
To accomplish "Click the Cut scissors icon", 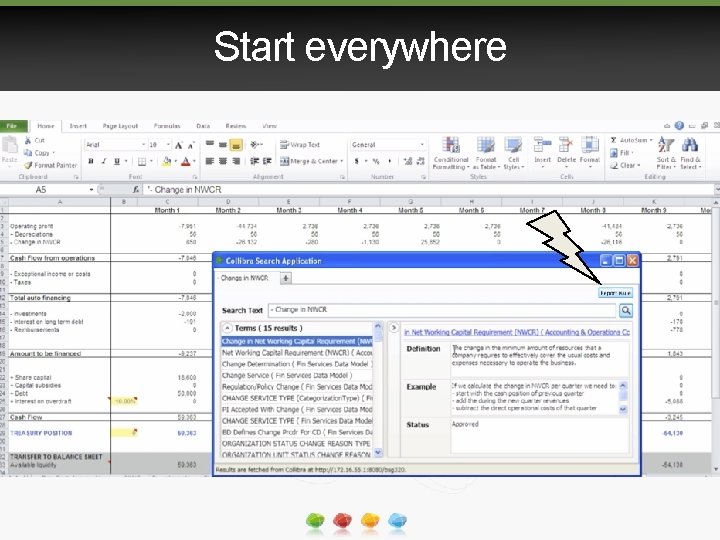I will (x=28, y=141).
